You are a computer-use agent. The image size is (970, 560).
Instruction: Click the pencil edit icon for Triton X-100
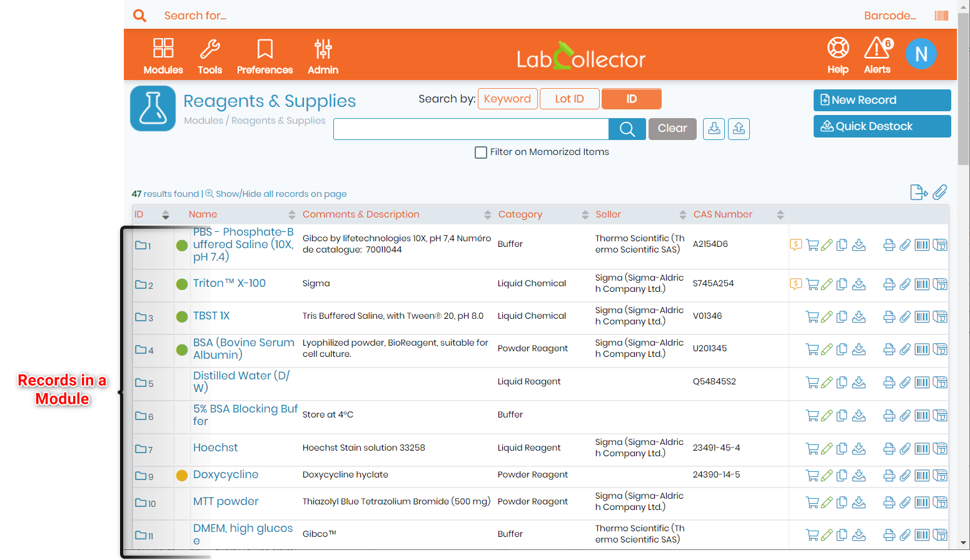[827, 284]
